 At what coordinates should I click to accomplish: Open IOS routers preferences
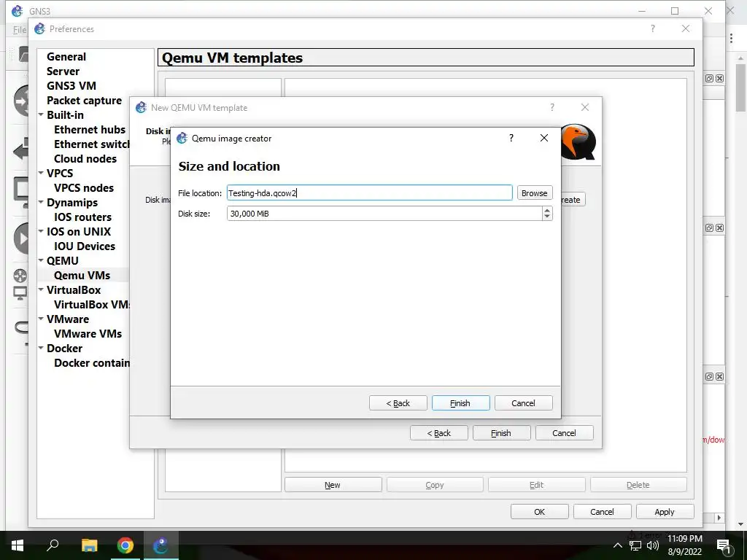83,217
